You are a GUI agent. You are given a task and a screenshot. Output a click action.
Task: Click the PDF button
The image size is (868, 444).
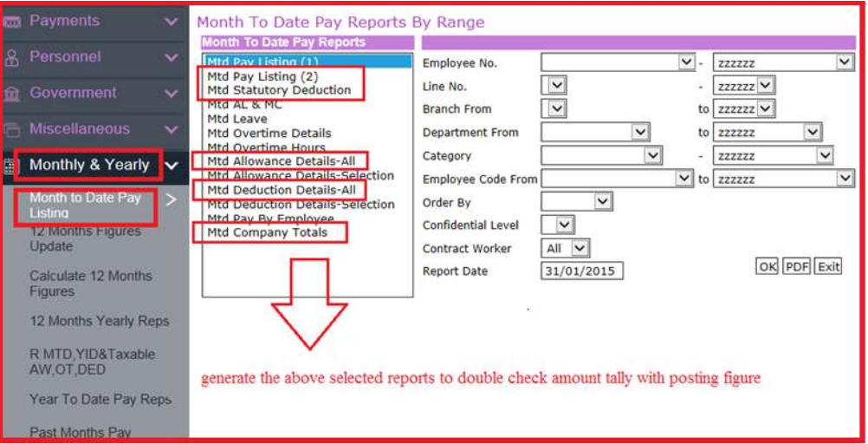[796, 267]
